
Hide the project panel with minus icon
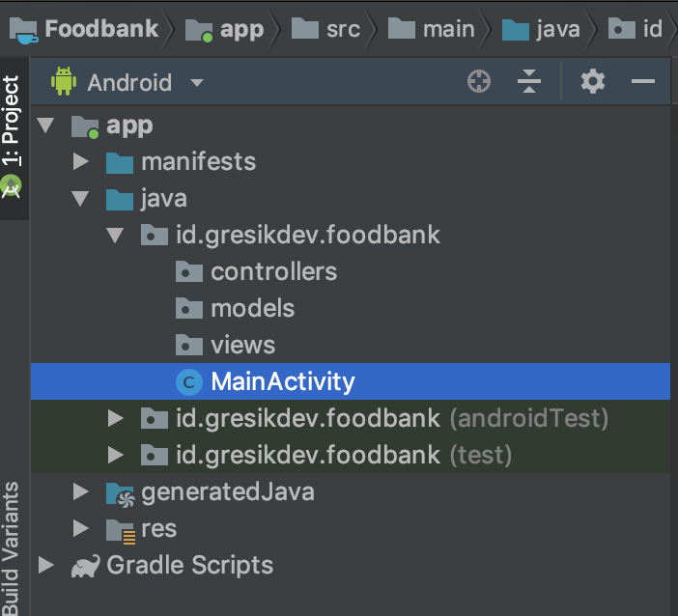coord(643,83)
